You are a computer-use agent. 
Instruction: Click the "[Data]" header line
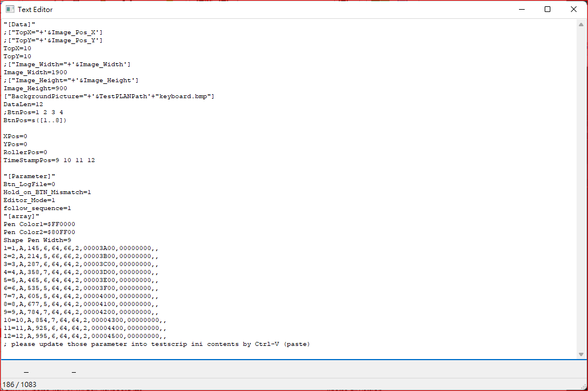19,25
